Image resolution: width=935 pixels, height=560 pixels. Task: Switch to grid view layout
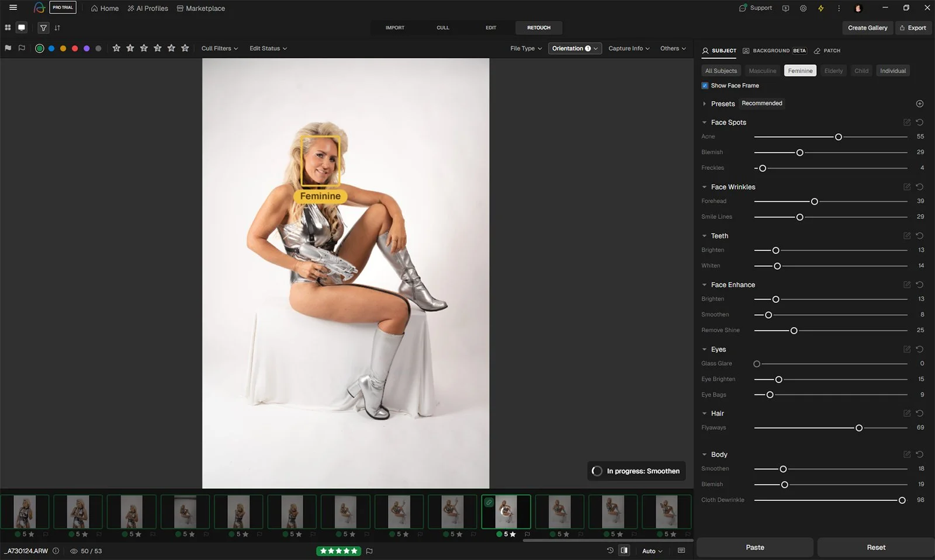pos(8,27)
